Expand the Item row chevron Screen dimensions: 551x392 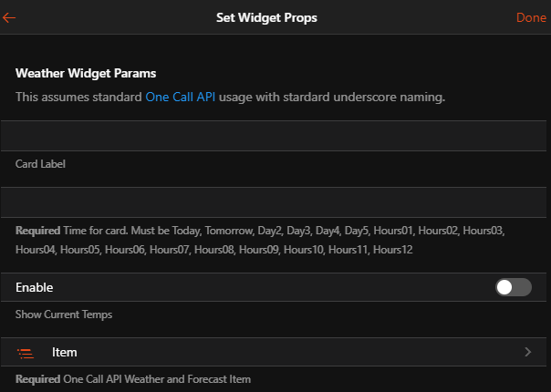tap(528, 352)
